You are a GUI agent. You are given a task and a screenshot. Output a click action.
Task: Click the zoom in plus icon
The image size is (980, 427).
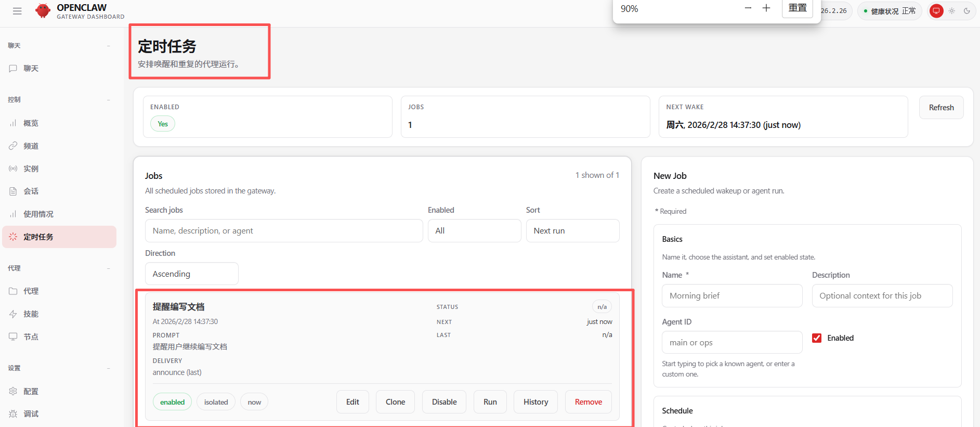766,8
